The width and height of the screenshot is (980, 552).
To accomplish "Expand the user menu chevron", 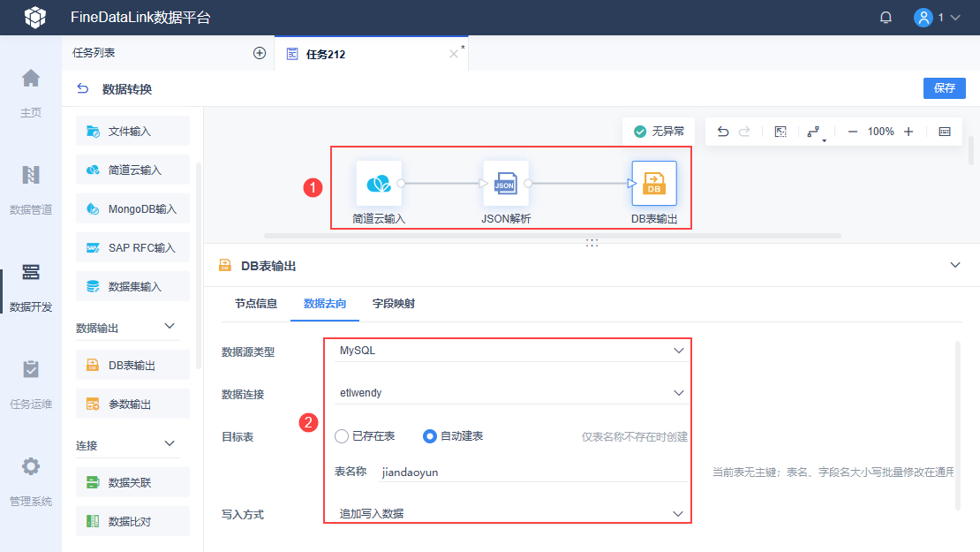I will pos(955,18).
